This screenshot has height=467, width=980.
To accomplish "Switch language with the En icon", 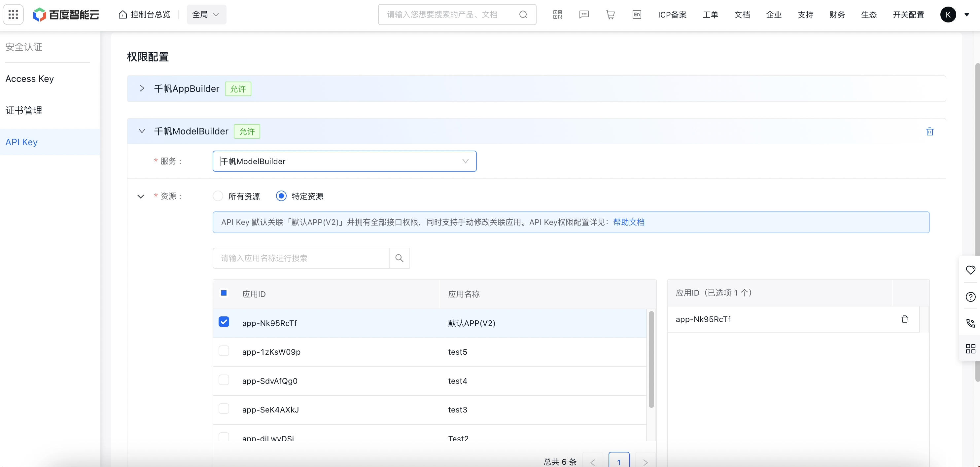I will pyautogui.click(x=637, y=15).
